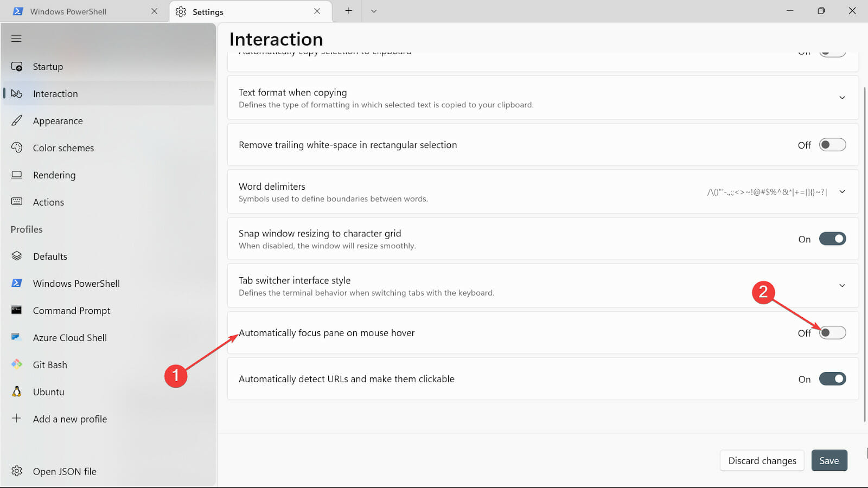The height and width of the screenshot is (488, 868).
Task: Toggle Remove trailing white-space in rectangular selection
Action: click(833, 145)
